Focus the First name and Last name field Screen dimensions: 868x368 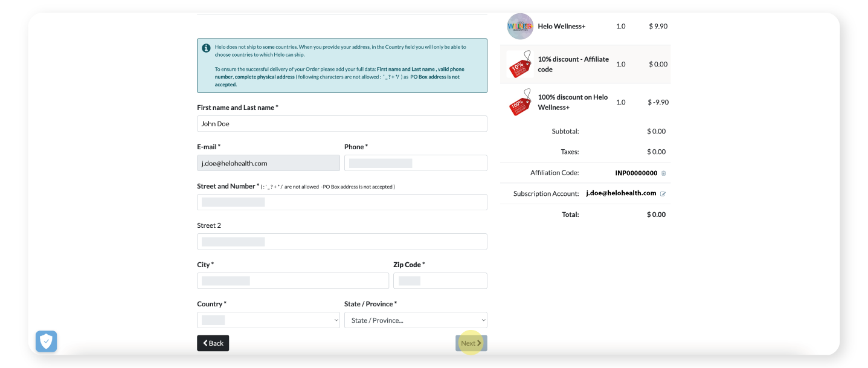point(342,124)
